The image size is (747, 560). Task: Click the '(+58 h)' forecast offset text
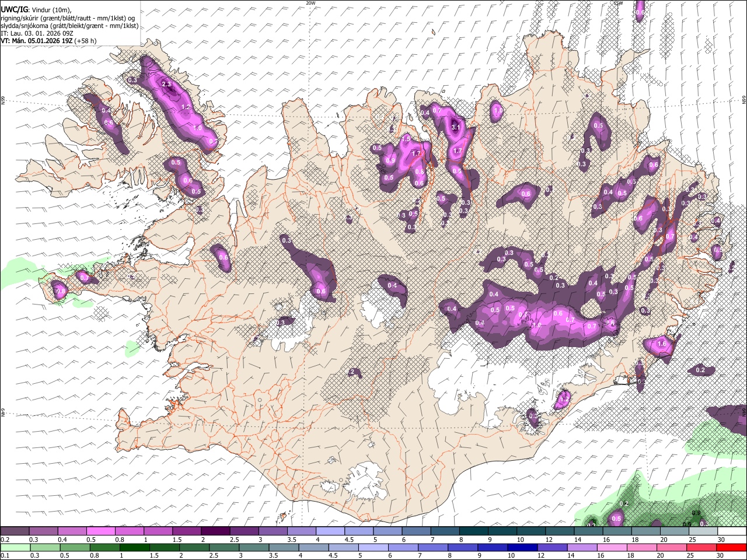pyautogui.click(x=85, y=41)
